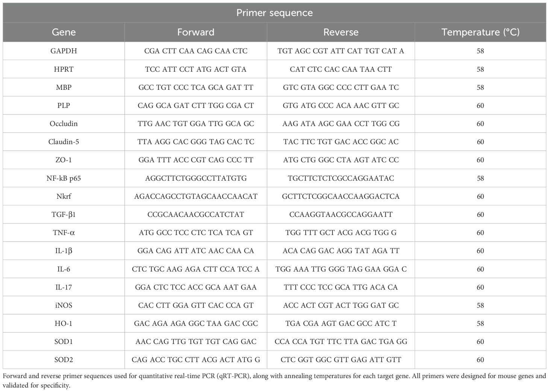Click the Reverse column header

tap(341, 32)
